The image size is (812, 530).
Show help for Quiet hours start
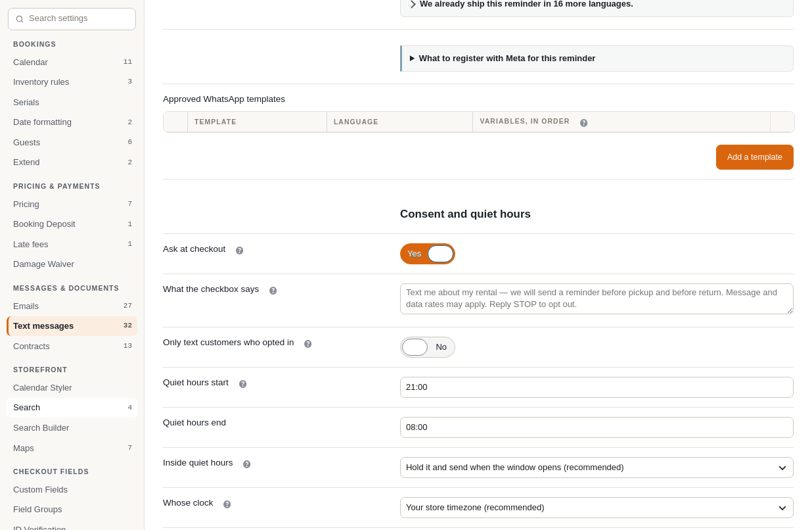click(x=243, y=384)
